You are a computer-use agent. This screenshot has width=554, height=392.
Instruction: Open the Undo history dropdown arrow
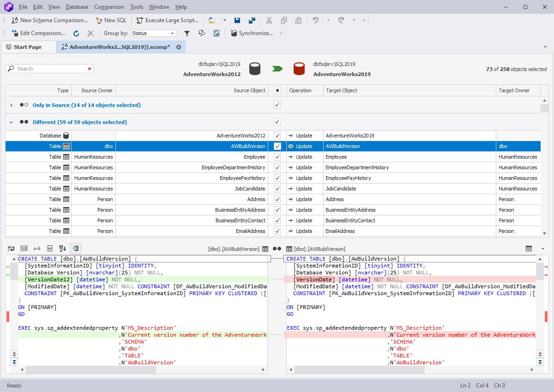tap(328, 20)
